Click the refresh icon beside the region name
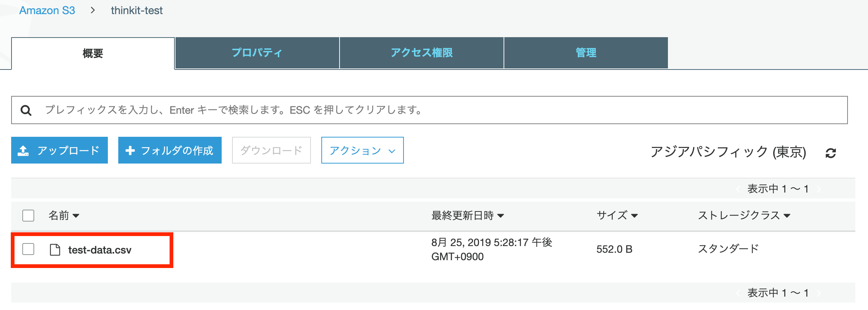 click(x=831, y=153)
